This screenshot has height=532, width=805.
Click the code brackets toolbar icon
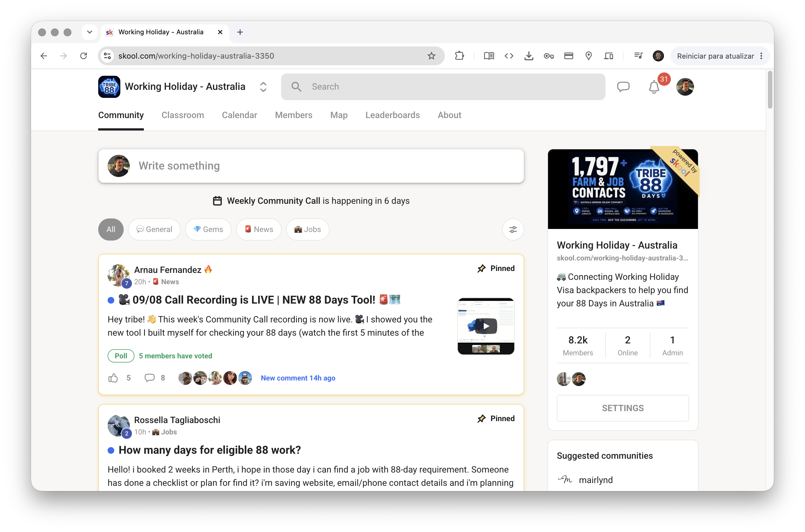point(509,56)
